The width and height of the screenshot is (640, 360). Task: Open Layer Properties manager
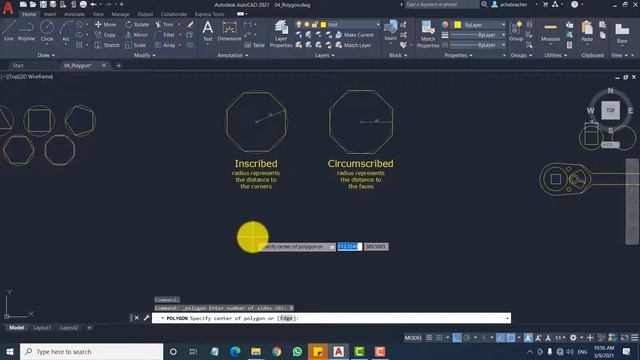coord(281,33)
